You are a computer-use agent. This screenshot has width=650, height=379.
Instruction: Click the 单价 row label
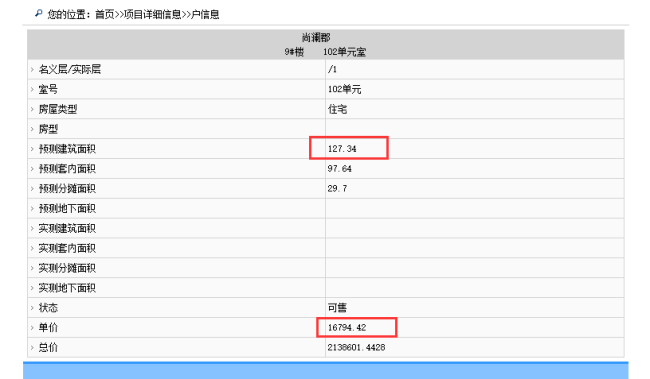click(48, 328)
